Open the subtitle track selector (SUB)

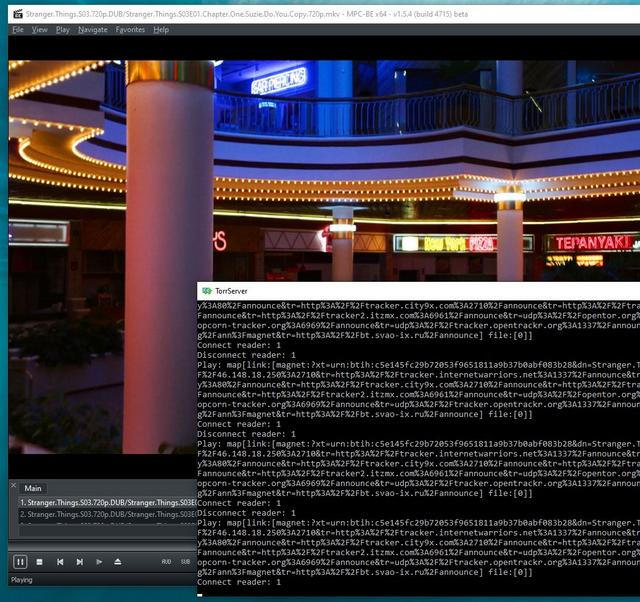[x=185, y=562]
